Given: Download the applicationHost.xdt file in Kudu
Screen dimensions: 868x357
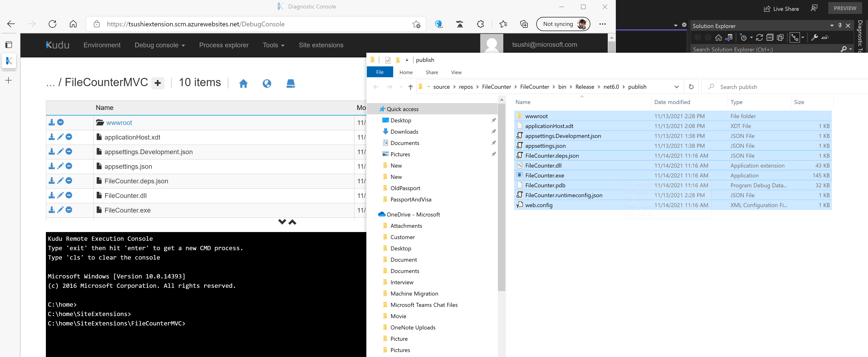Looking at the screenshot, I should pos(52,137).
